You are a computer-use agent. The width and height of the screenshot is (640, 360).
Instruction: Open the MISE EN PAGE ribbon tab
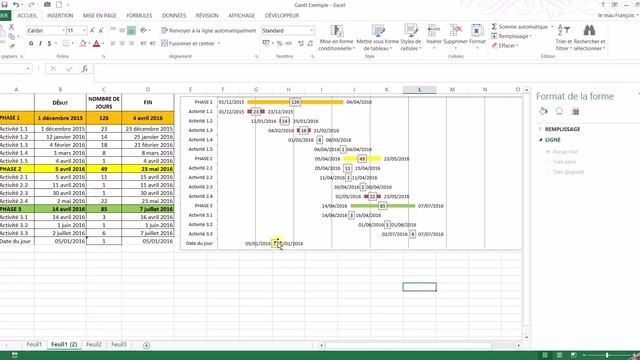(100, 16)
